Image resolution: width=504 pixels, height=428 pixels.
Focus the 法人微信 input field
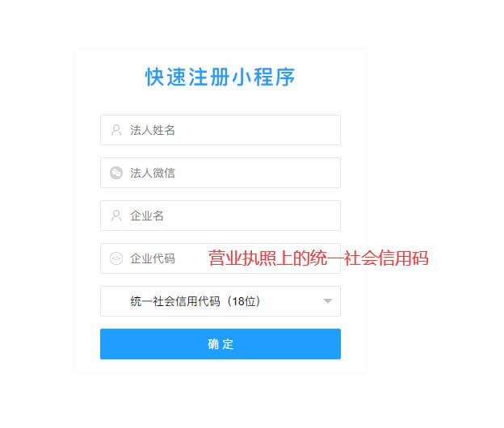[x=220, y=173]
